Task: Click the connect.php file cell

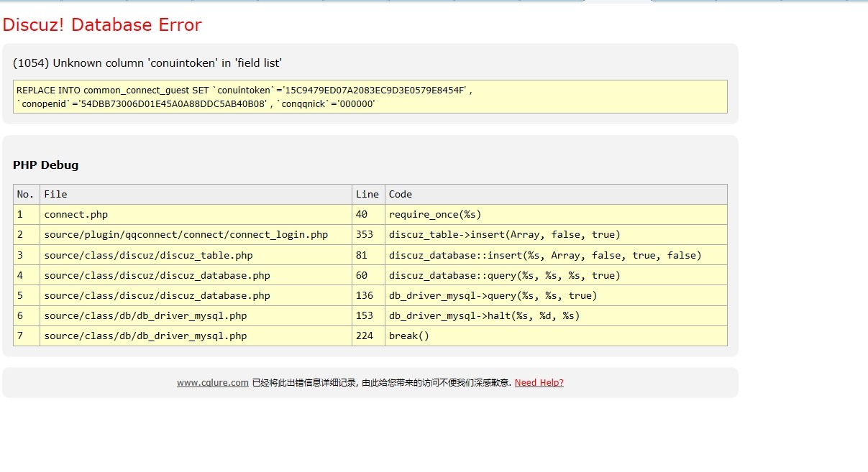Action: (76, 214)
